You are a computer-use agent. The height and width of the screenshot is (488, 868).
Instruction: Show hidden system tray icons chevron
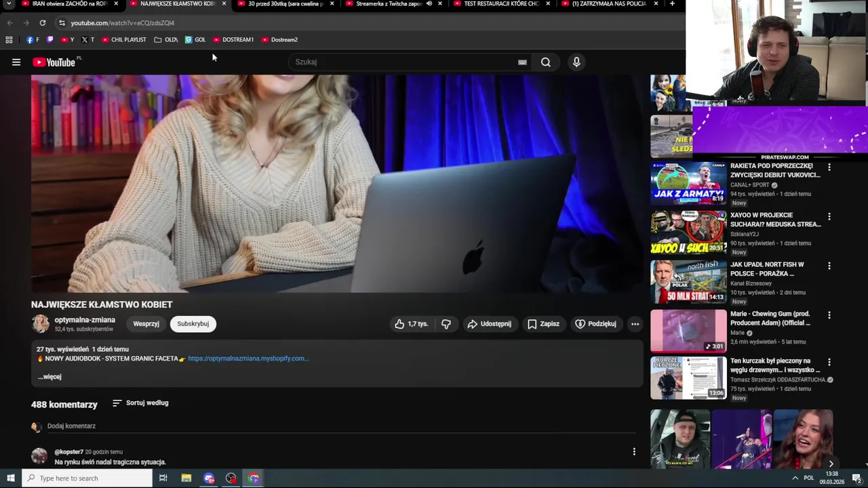click(x=795, y=479)
